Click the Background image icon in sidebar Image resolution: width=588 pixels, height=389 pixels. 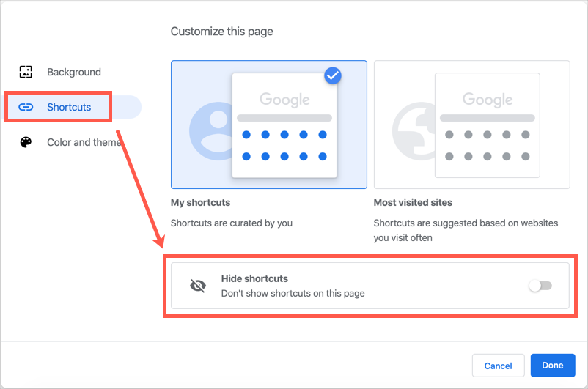(26, 72)
